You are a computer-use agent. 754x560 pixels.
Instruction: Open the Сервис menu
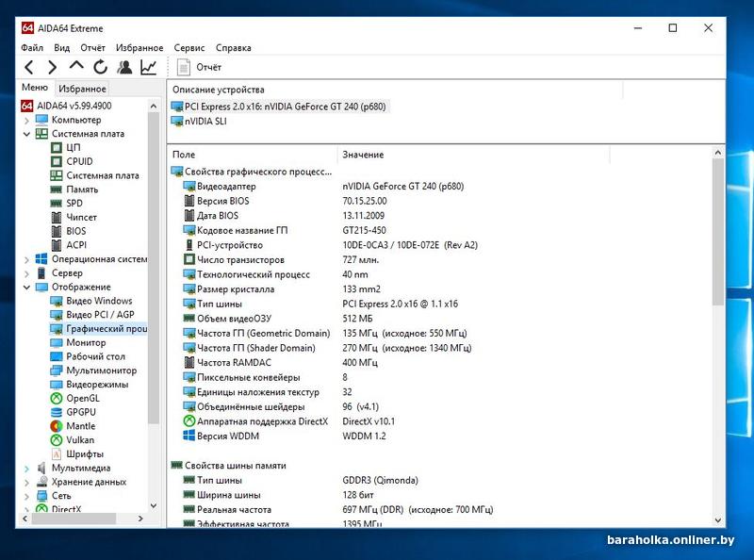[189, 48]
